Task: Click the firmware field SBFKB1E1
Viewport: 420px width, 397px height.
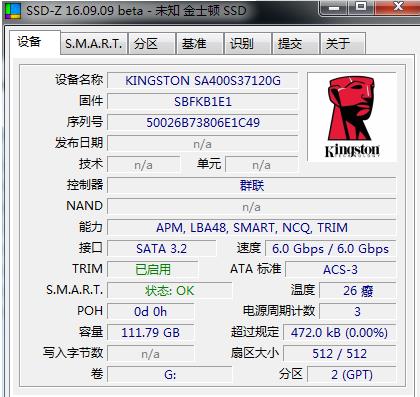Action: click(203, 102)
